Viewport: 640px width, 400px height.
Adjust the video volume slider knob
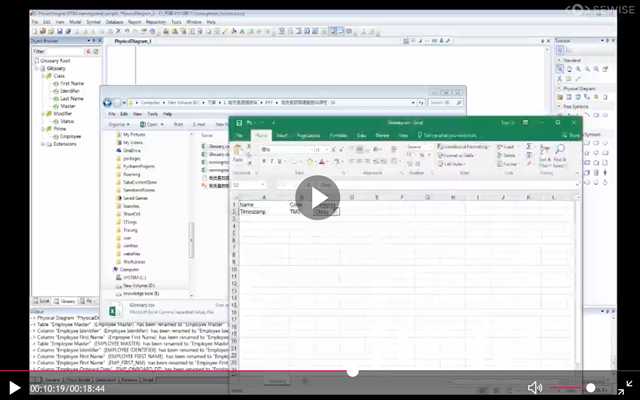coord(591,387)
